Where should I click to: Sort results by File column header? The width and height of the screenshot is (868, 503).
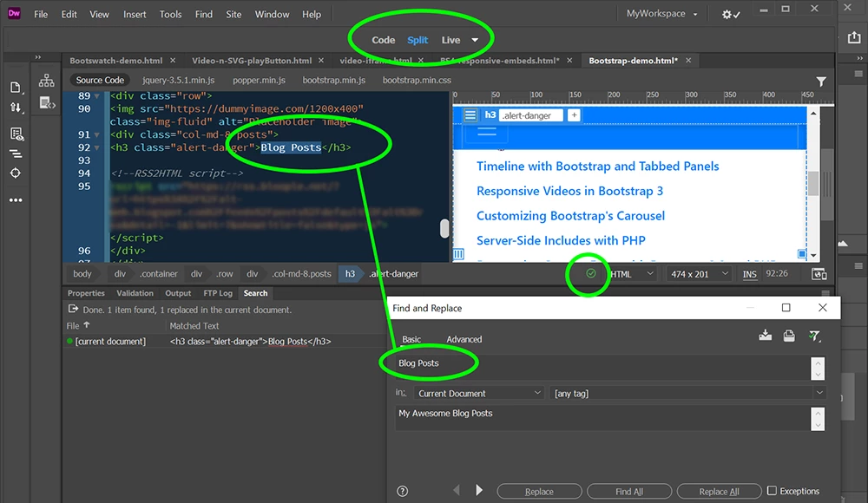tap(77, 325)
